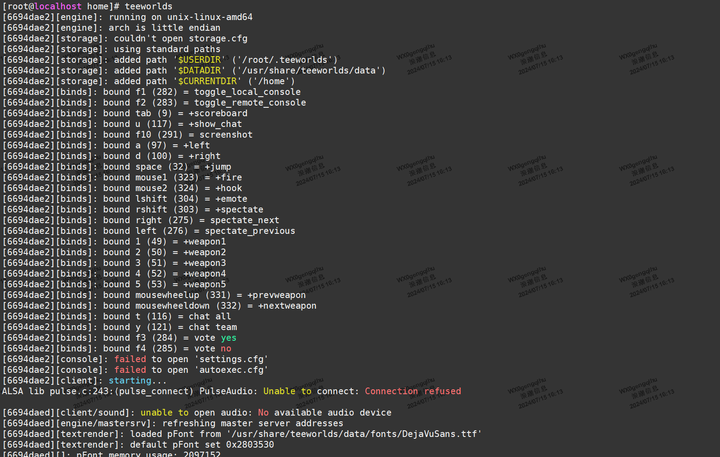The width and height of the screenshot is (720, 457).
Task: Click the 'spectate_previous' bind line
Action: [x=148, y=231]
